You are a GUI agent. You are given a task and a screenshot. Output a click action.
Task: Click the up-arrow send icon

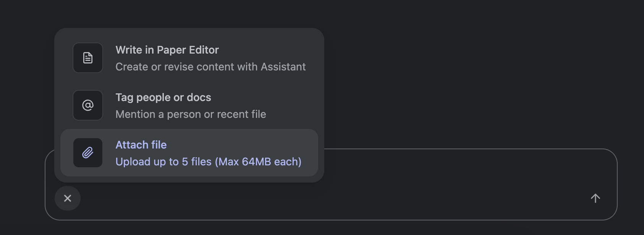click(x=595, y=198)
